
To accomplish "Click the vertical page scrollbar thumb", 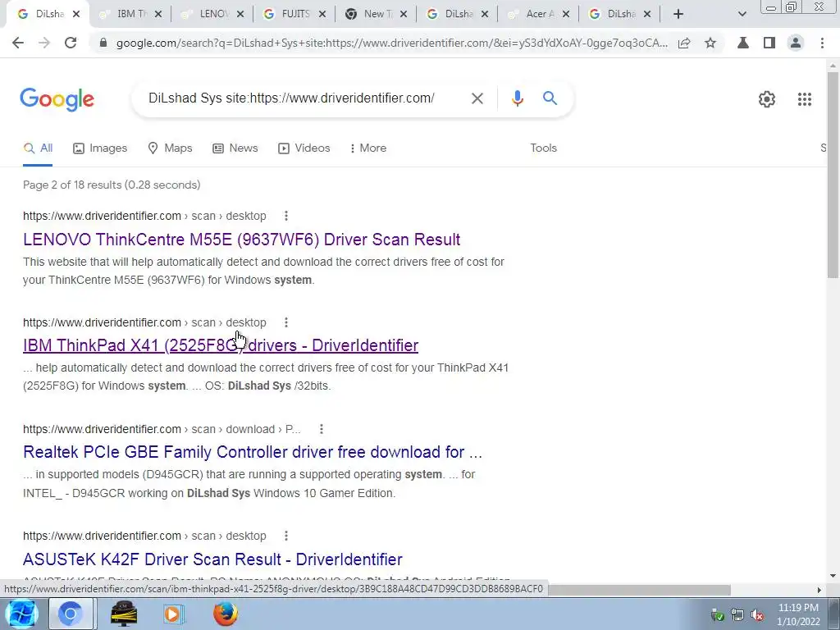I will coord(833,174).
